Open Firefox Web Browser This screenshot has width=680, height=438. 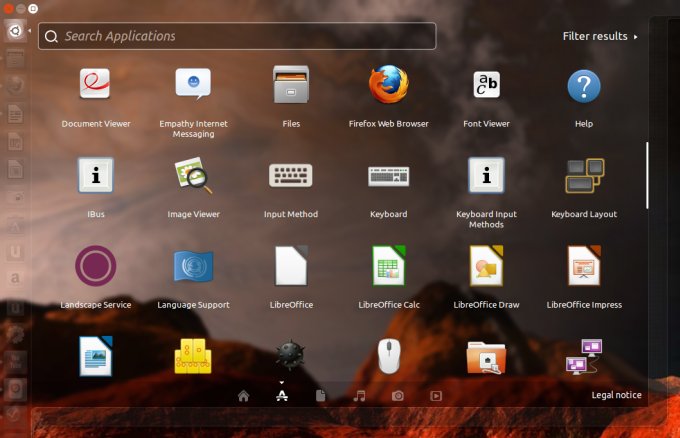pos(388,85)
